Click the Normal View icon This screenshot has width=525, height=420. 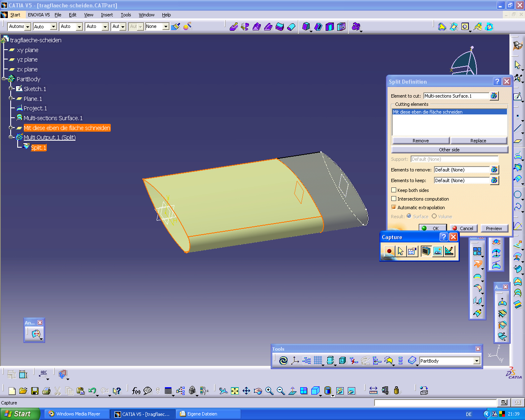tap(292, 391)
